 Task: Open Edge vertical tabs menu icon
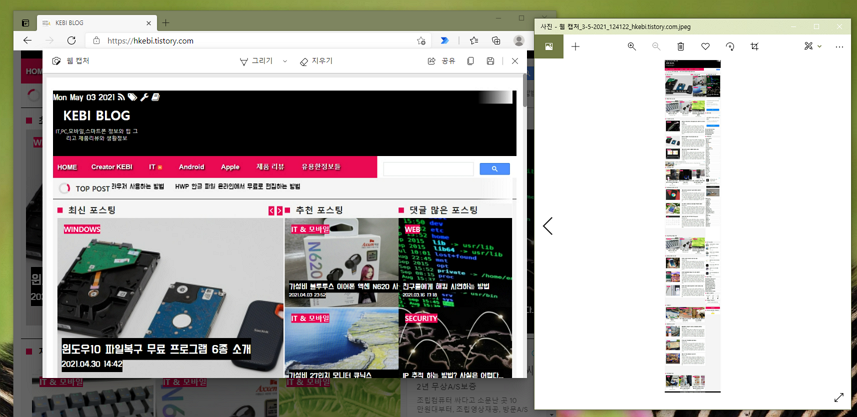(25, 23)
